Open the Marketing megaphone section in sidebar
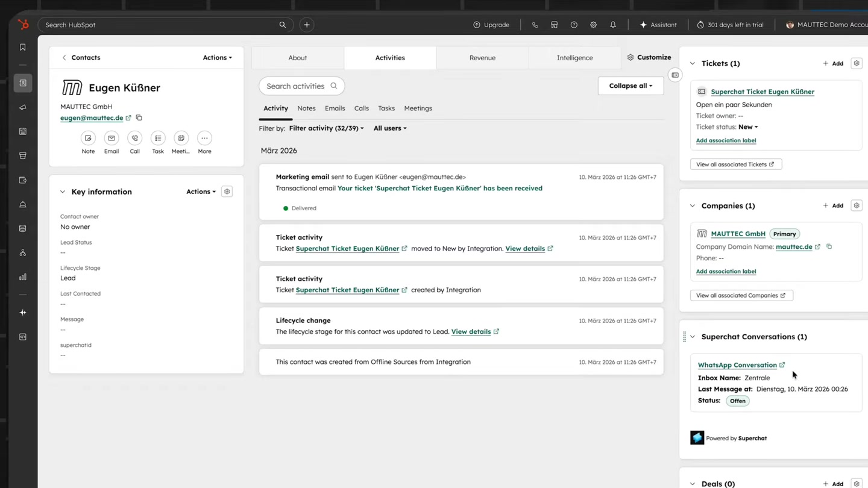Image resolution: width=868 pixels, height=488 pixels. click(x=22, y=107)
